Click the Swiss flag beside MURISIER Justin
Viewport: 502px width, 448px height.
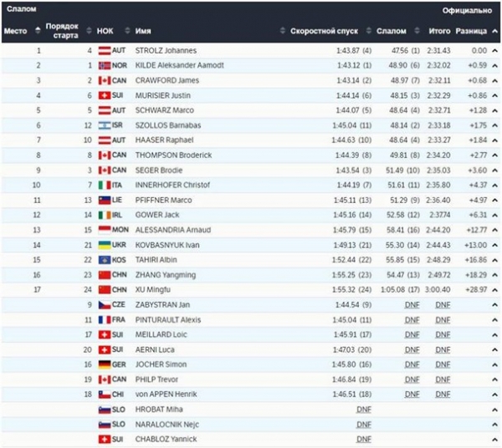(105, 95)
